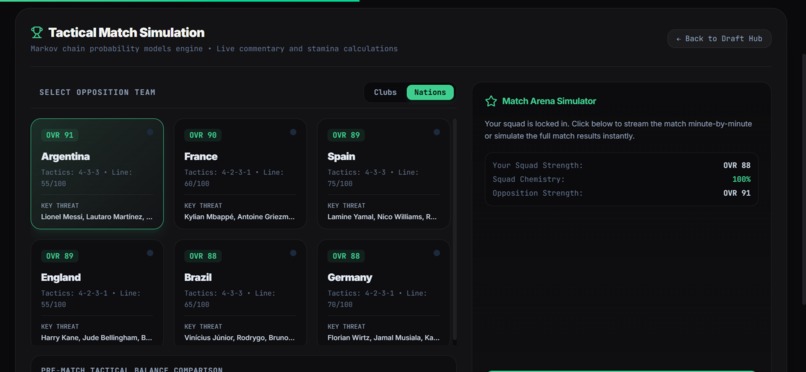Click the OVR 91 opposition strength value
806x372 pixels.
point(737,193)
